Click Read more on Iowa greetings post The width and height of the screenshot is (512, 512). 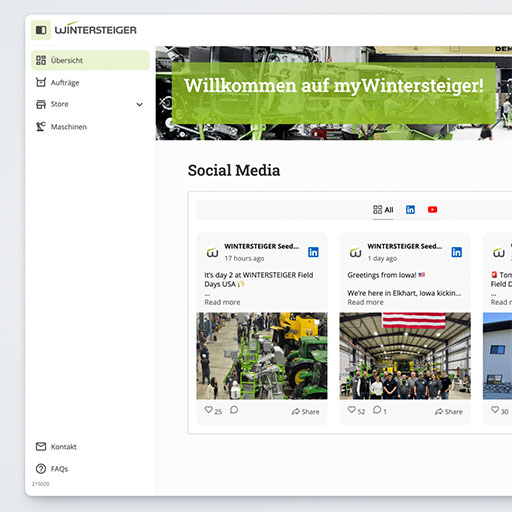tap(365, 302)
